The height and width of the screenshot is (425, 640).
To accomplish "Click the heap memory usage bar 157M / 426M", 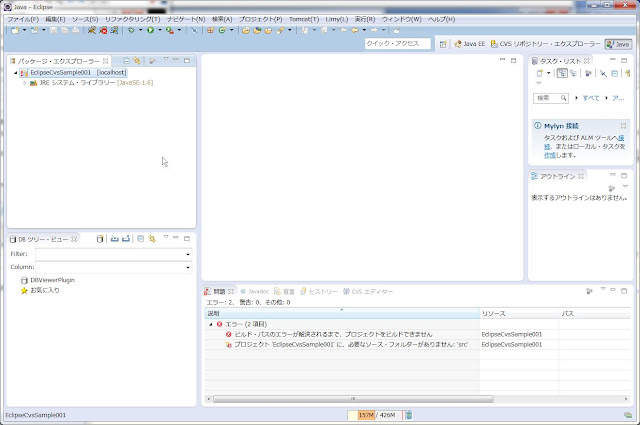I will click(x=375, y=415).
